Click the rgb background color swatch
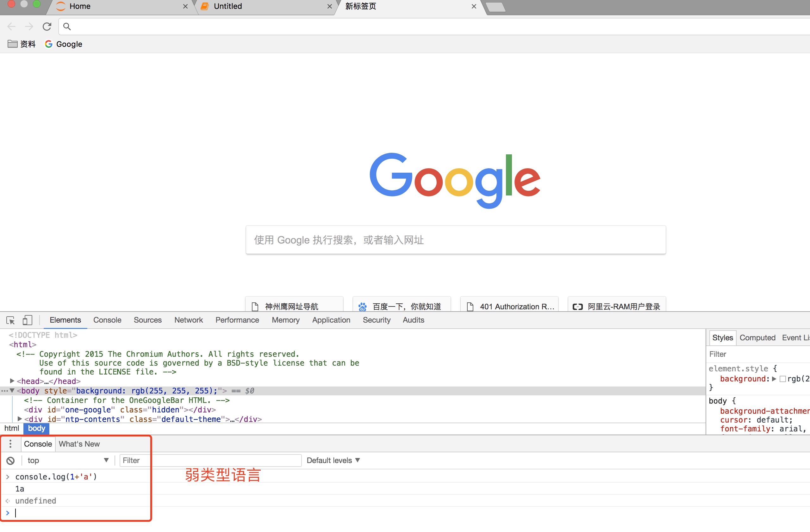 coord(782,379)
